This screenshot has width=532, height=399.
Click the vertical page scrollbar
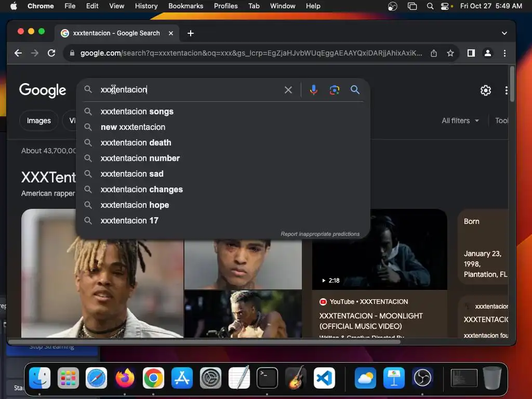(512, 84)
